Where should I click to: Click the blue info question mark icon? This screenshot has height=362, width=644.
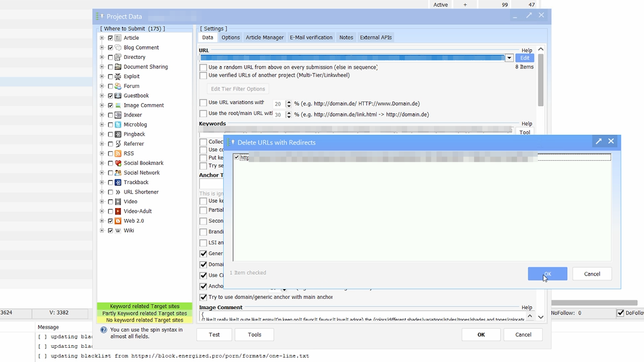[104, 330]
